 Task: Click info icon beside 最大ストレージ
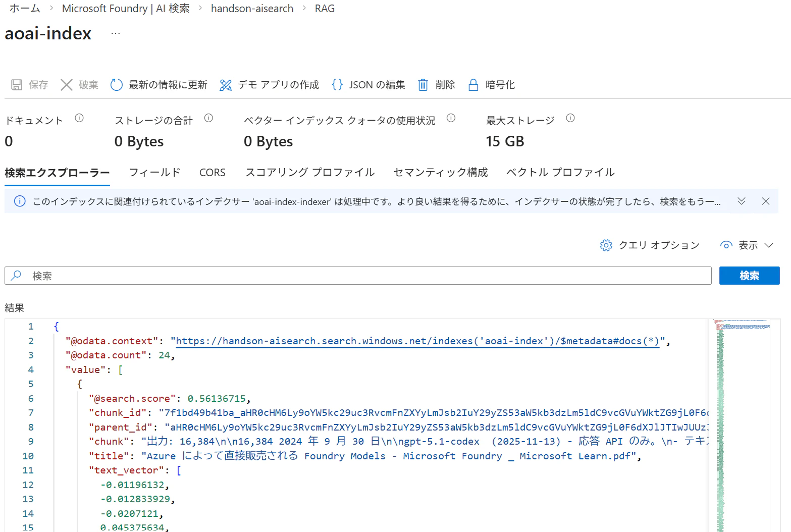[x=570, y=118]
